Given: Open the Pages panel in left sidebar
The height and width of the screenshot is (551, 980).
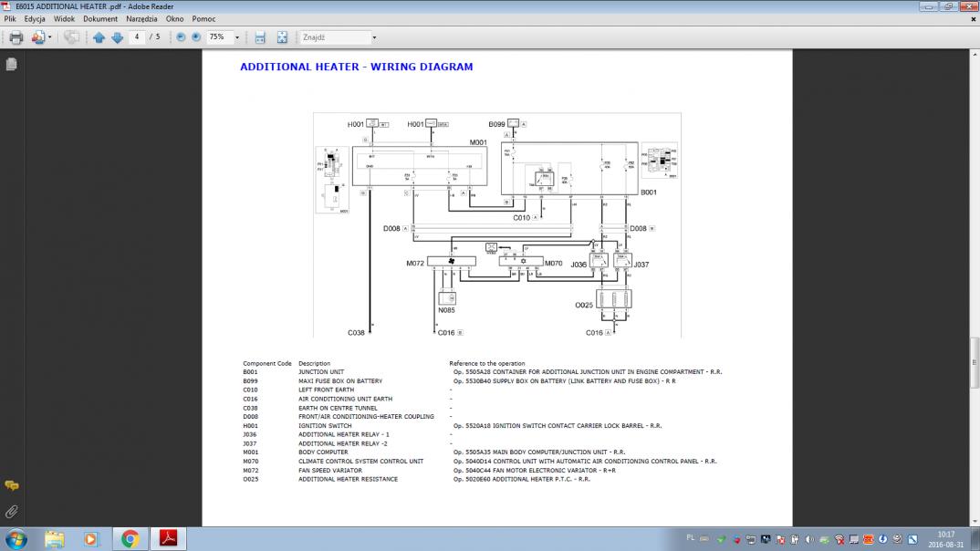Looking at the screenshot, I should click(x=11, y=65).
